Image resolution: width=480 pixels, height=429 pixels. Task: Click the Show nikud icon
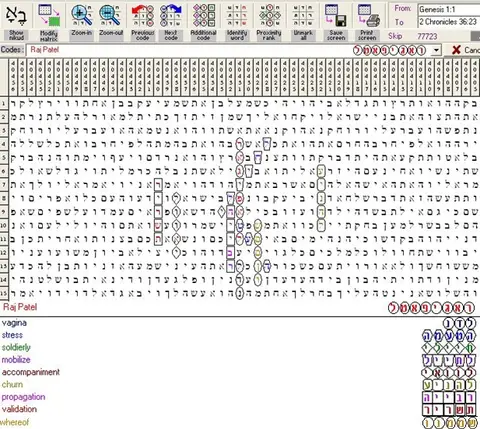tap(16, 16)
